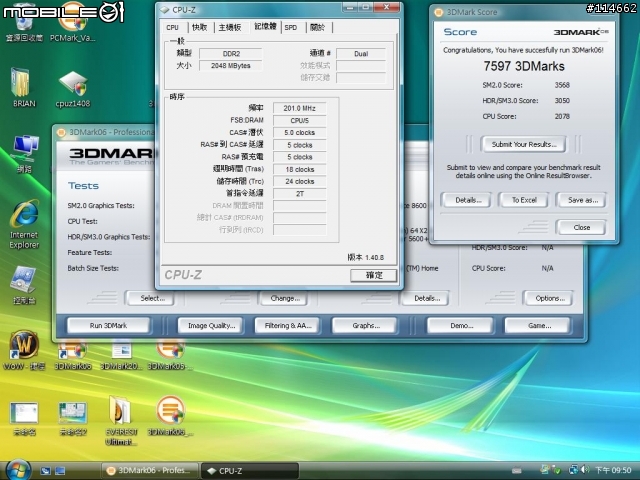Viewport: 640px width, 480px height.
Task: Select the memory tab in CPU-Z
Action: pyautogui.click(x=265, y=26)
